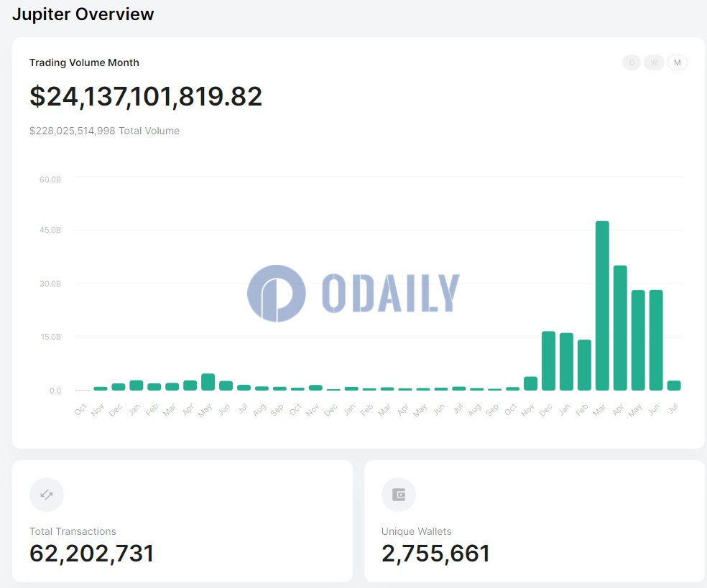707x588 pixels.
Task: Click the Total Transactions swap arrows icon
Action: [47, 495]
